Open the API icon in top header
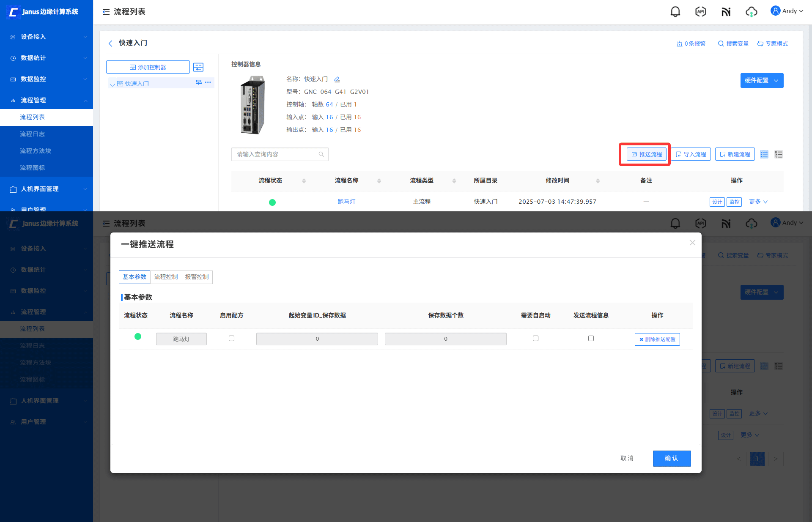 click(700, 12)
